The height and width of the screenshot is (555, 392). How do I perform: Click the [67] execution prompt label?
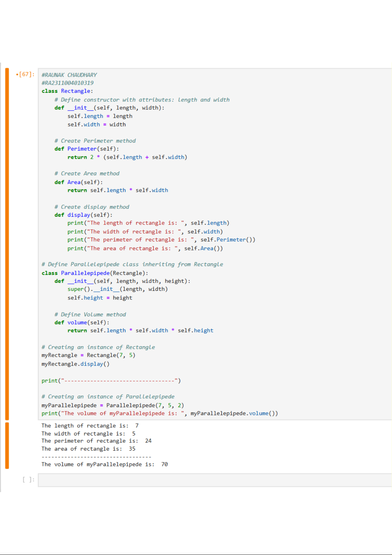click(x=25, y=74)
